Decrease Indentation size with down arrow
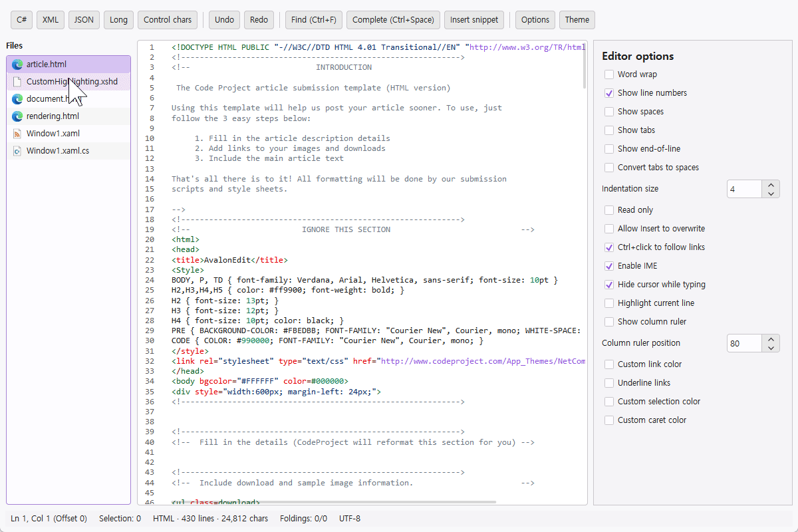The image size is (798, 532). tap(771, 194)
